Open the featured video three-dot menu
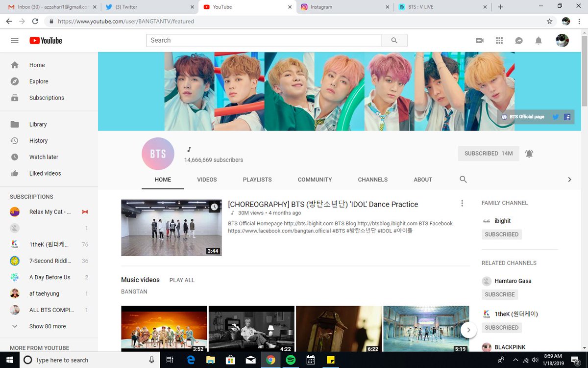 [x=462, y=204]
